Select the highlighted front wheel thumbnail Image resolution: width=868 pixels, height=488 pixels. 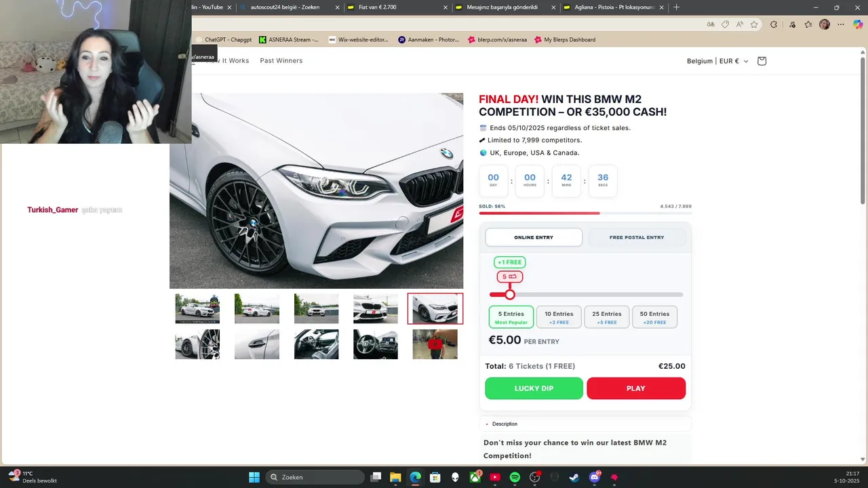435,309
